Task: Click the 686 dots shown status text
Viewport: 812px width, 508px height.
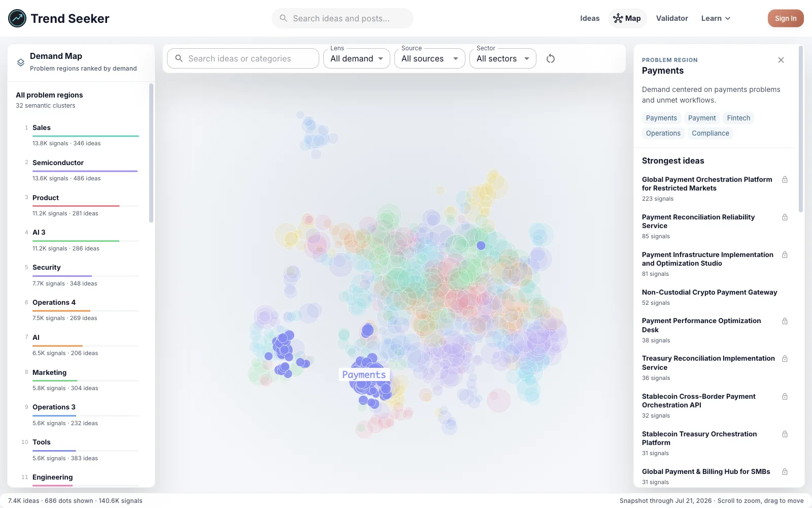Action: (69, 501)
